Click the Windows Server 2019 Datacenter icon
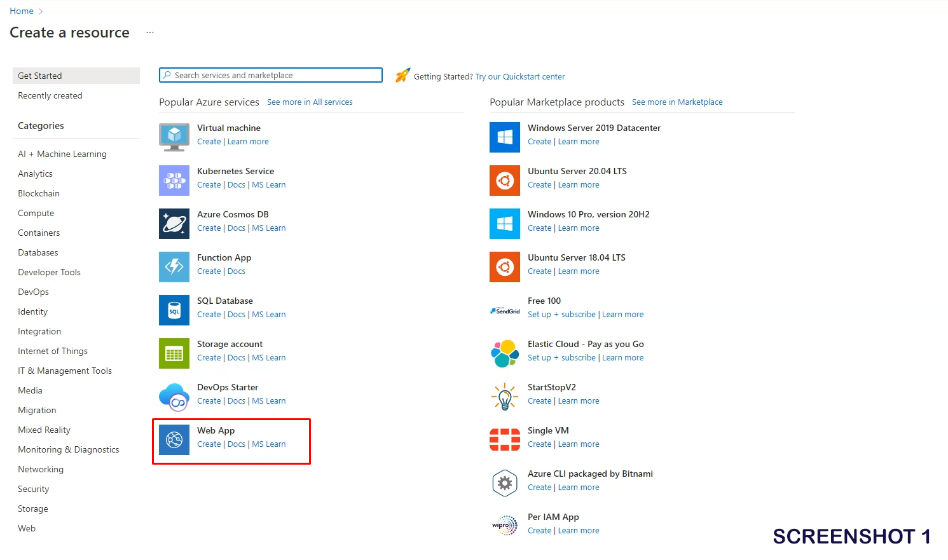The width and height of the screenshot is (948, 560). 504,137
